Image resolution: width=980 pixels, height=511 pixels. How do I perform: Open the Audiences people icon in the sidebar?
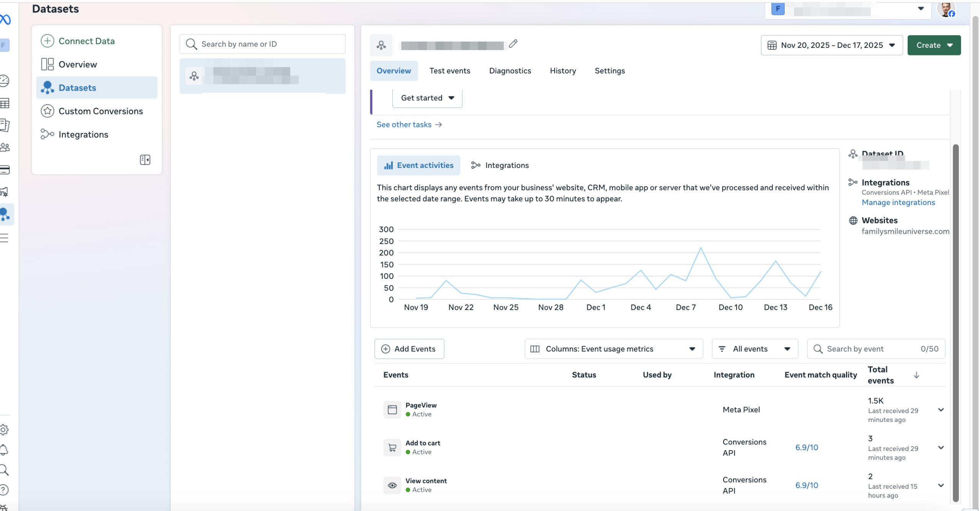(x=5, y=147)
